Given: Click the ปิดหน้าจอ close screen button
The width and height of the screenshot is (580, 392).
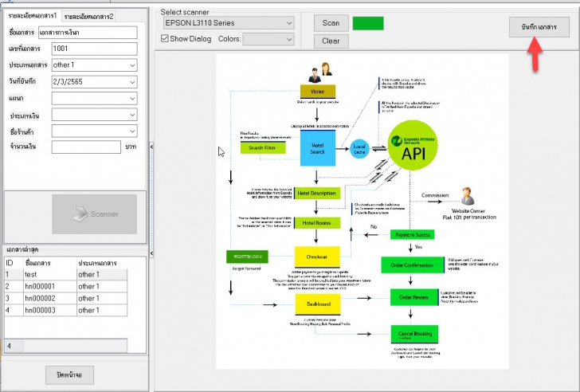Looking at the screenshot, I should click(69, 375).
